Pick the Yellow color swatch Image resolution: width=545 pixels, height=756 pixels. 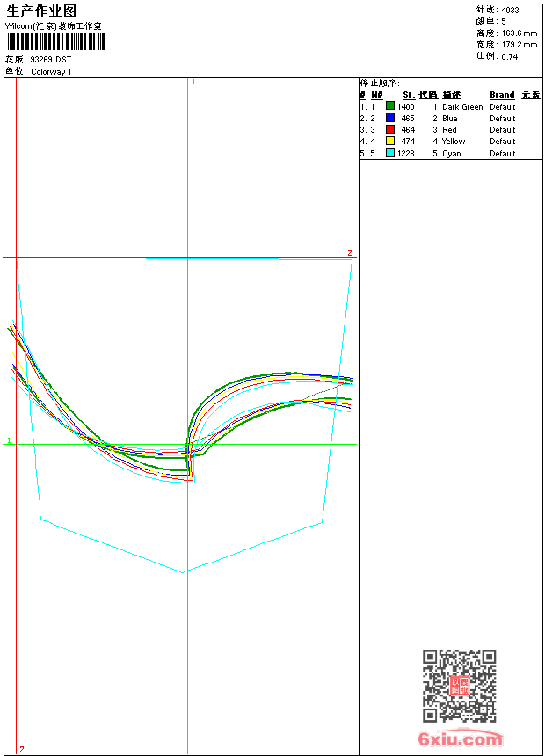point(390,141)
